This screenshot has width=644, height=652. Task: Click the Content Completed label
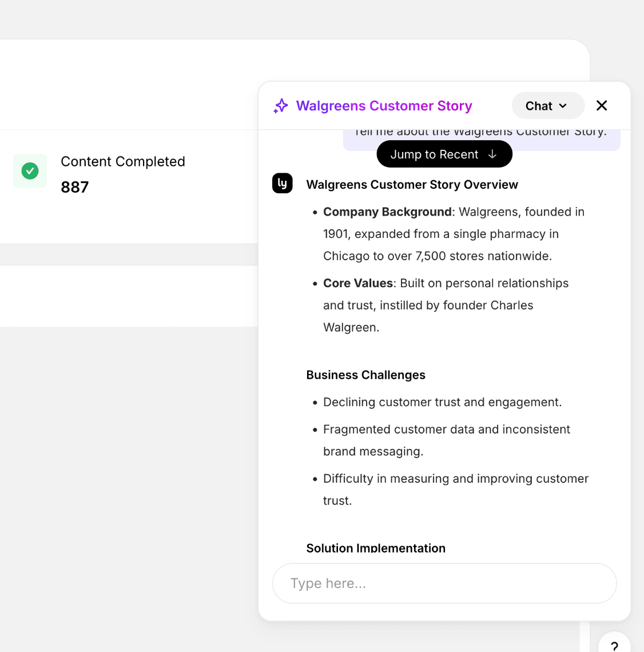[x=123, y=161]
